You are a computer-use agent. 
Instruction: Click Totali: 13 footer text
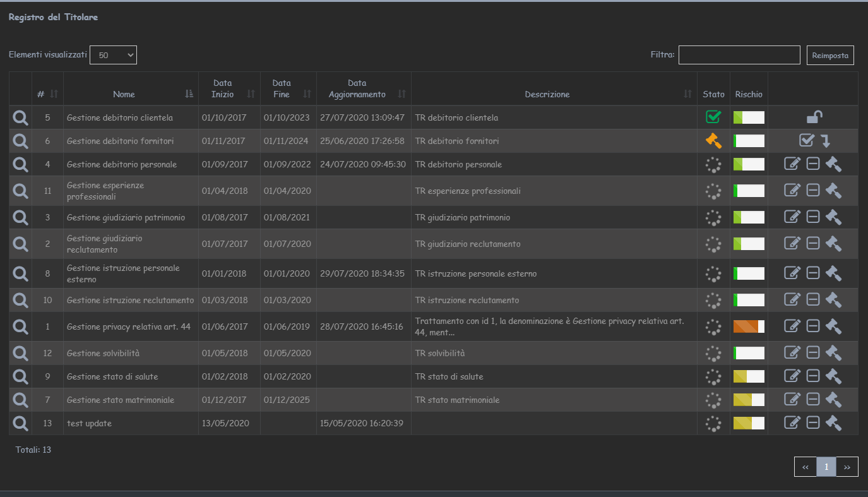(x=33, y=450)
